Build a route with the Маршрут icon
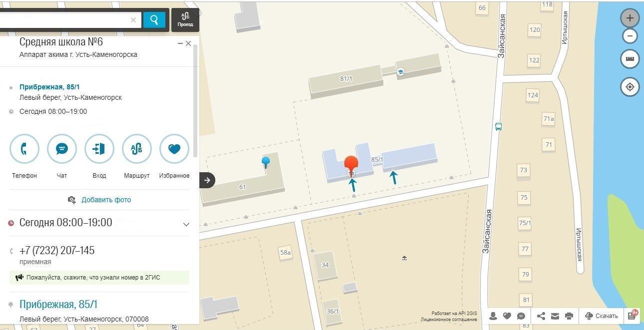Screen dimensions: 644x330 (137, 149)
